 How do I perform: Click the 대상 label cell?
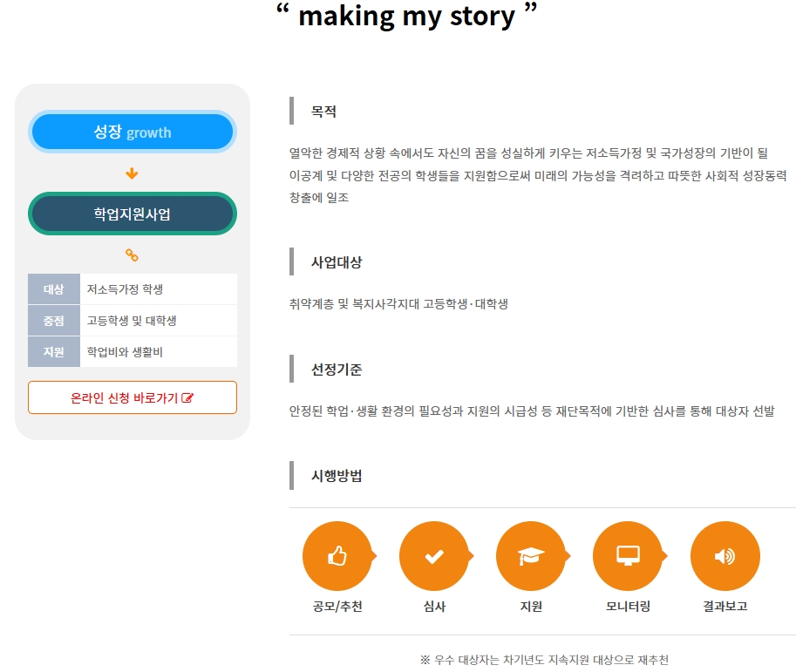click(x=53, y=288)
